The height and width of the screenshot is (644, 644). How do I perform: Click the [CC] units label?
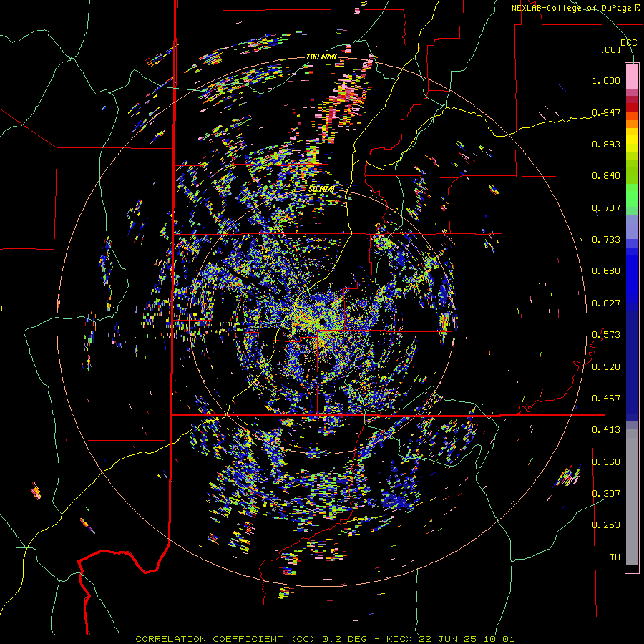tap(611, 49)
